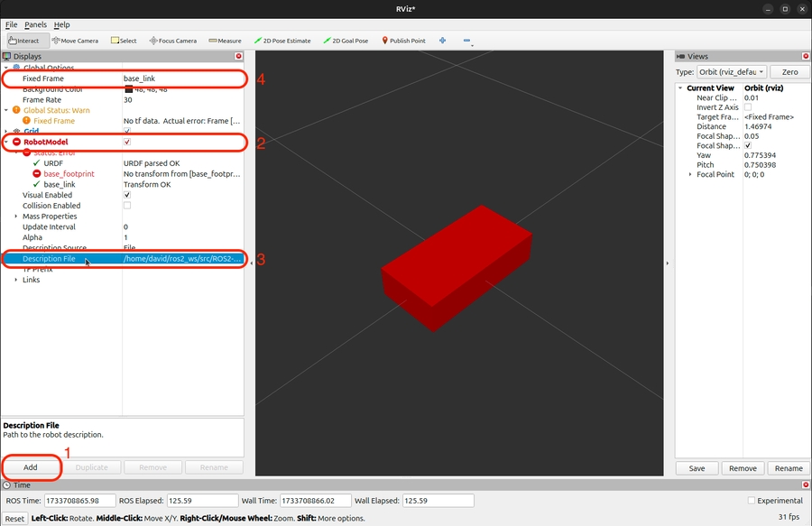
Task: Select the 2D Goal Pose tool
Action: pyautogui.click(x=346, y=41)
